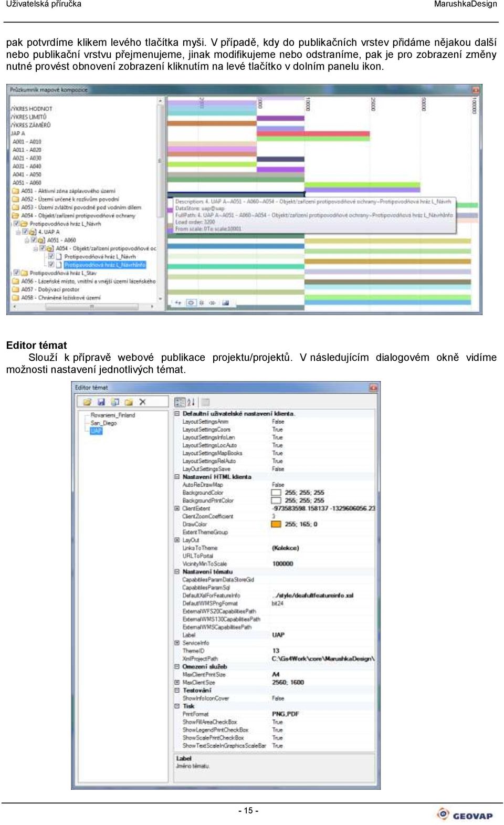Click the PrintFormat value PNG,PDF
Screen dimensions: 504x825
coord(285,714)
